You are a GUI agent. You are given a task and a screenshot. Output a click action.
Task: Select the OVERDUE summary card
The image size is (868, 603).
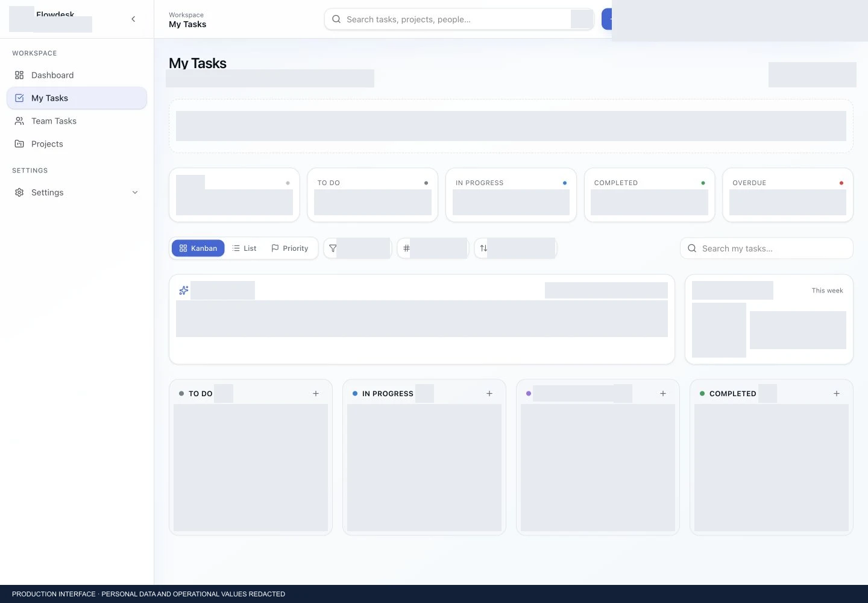tap(788, 195)
